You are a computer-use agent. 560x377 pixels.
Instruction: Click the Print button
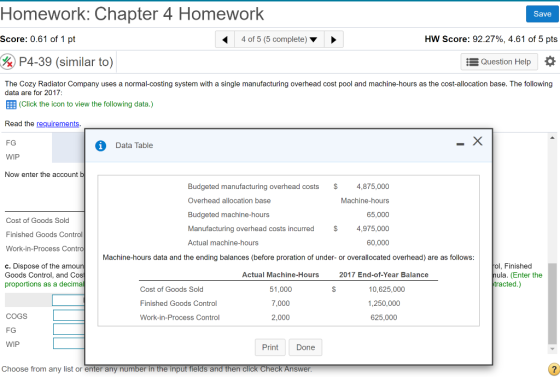pyautogui.click(x=270, y=347)
